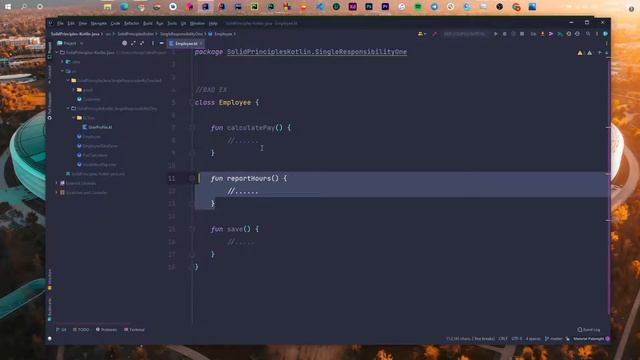
Task: Toggle fold marker at fun calculatePay()
Action: click(x=192, y=128)
